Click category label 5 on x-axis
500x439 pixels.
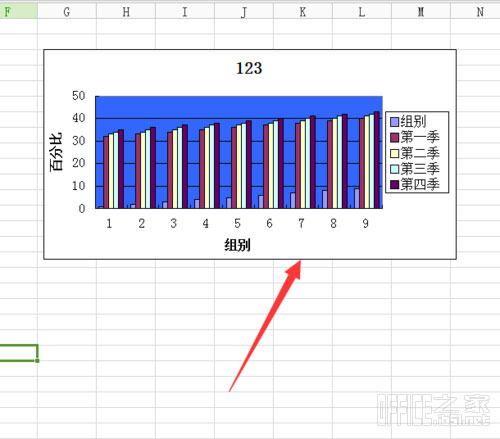tap(237, 223)
